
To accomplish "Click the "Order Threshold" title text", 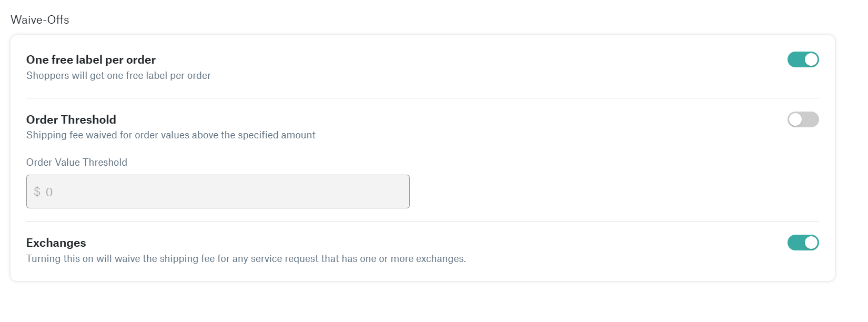I will tap(71, 119).
